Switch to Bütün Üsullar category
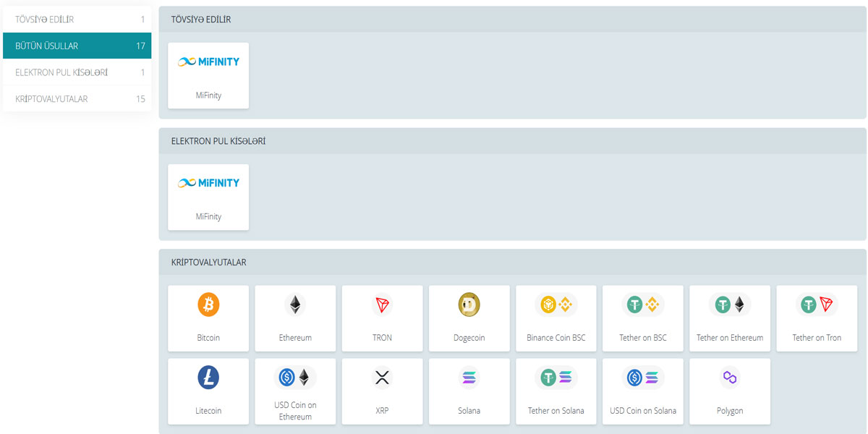This screenshot has width=868, height=434. pyautogui.click(x=77, y=46)
